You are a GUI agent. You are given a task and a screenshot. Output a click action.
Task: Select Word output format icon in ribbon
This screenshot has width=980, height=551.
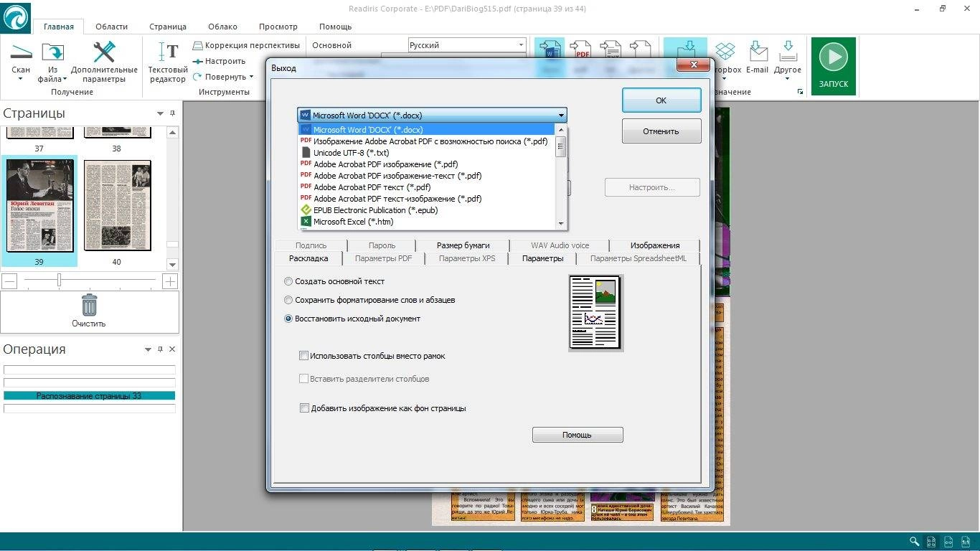(550, 50)
